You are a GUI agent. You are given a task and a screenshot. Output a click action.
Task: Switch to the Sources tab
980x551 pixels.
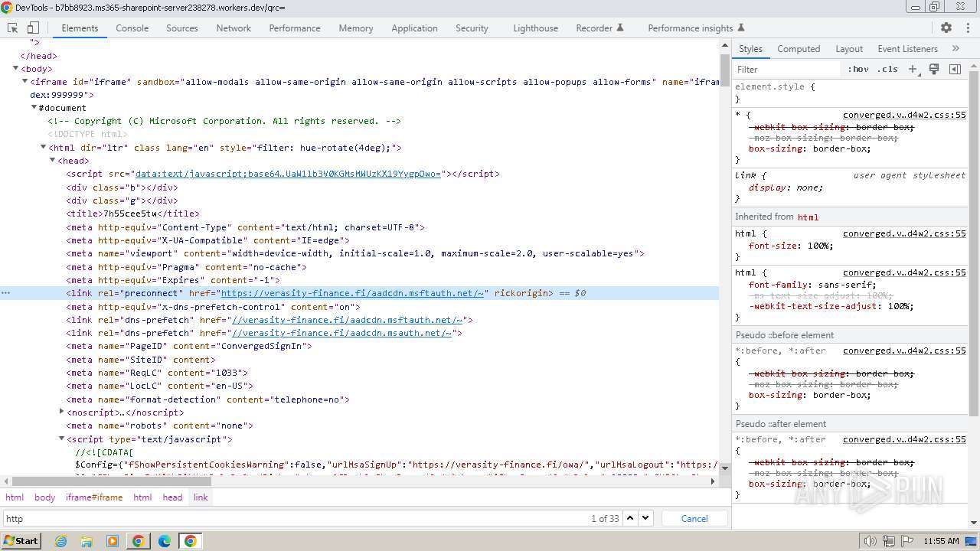[182, 28]
